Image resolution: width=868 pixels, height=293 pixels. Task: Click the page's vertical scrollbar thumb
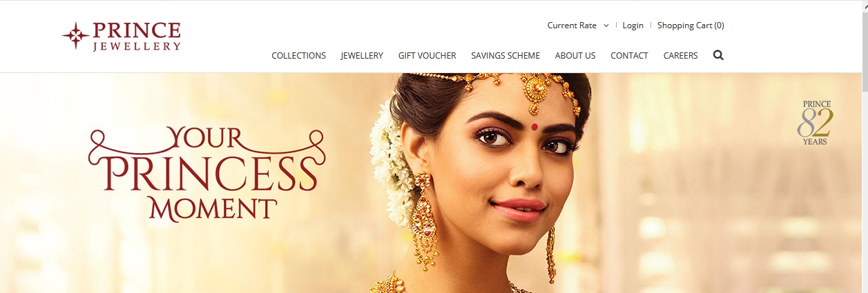865,51
